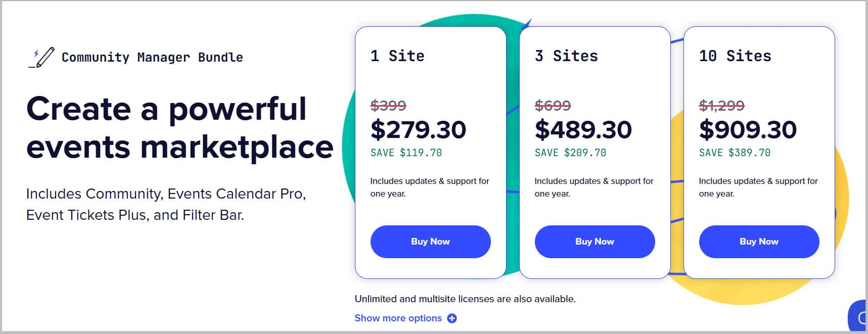Click the discounted $279.30 price
Screen dimensions: 868x334
click(420, 130)
